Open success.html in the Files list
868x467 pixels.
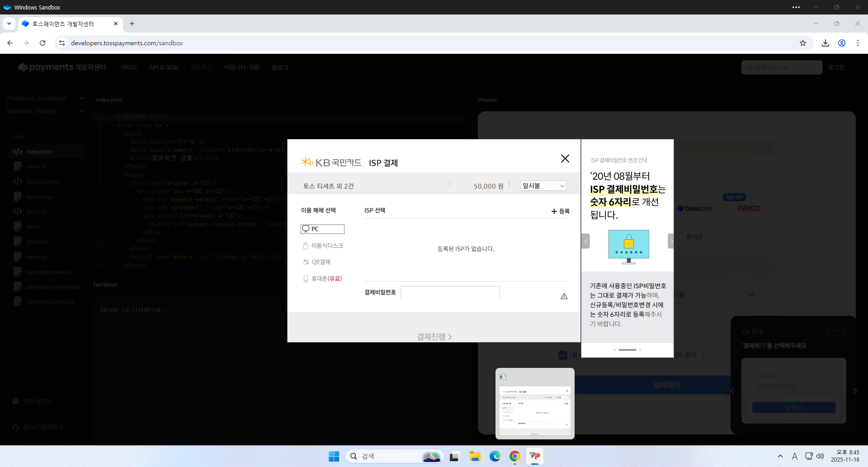point(46,182)
